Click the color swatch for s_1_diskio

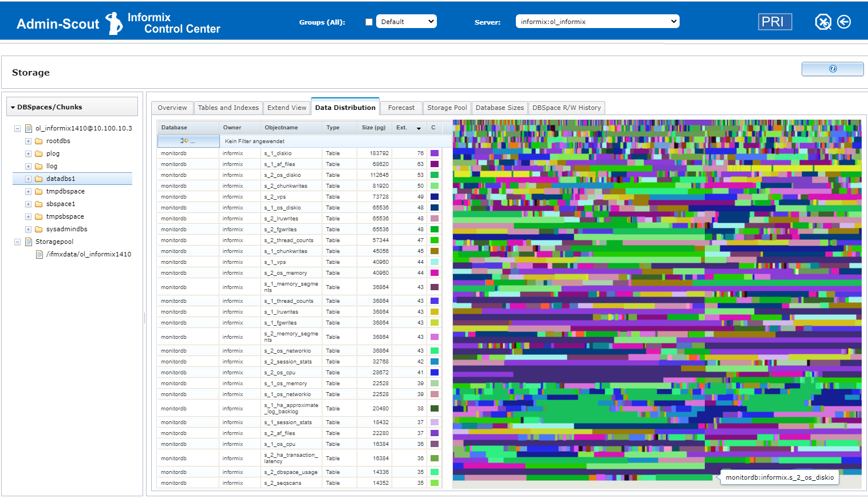point(435,153)
